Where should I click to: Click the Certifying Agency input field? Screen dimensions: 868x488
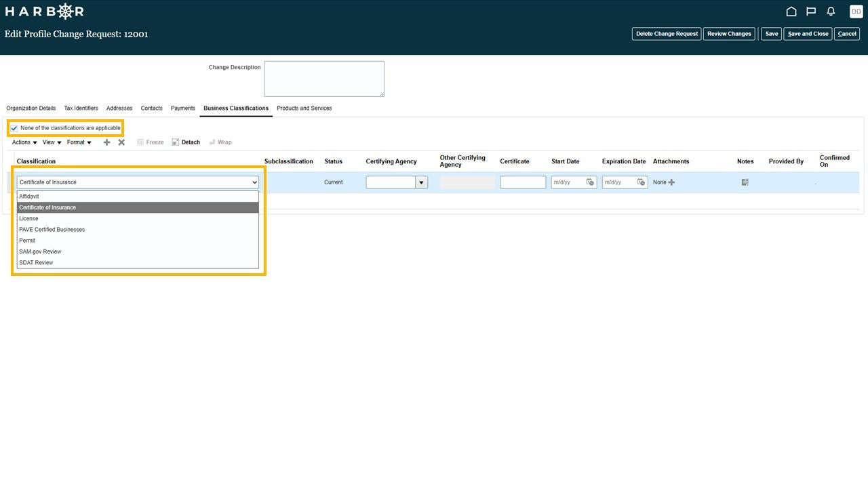391,182
